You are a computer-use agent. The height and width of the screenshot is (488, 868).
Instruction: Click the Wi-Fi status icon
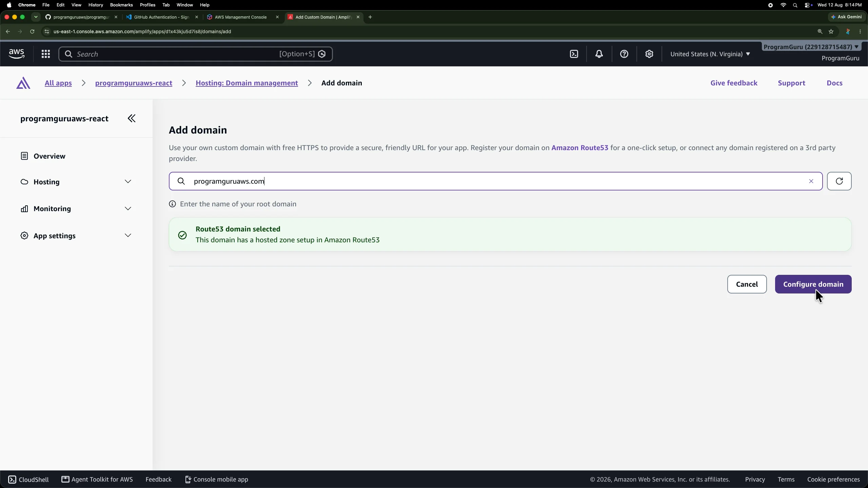[x=783, y=5]
